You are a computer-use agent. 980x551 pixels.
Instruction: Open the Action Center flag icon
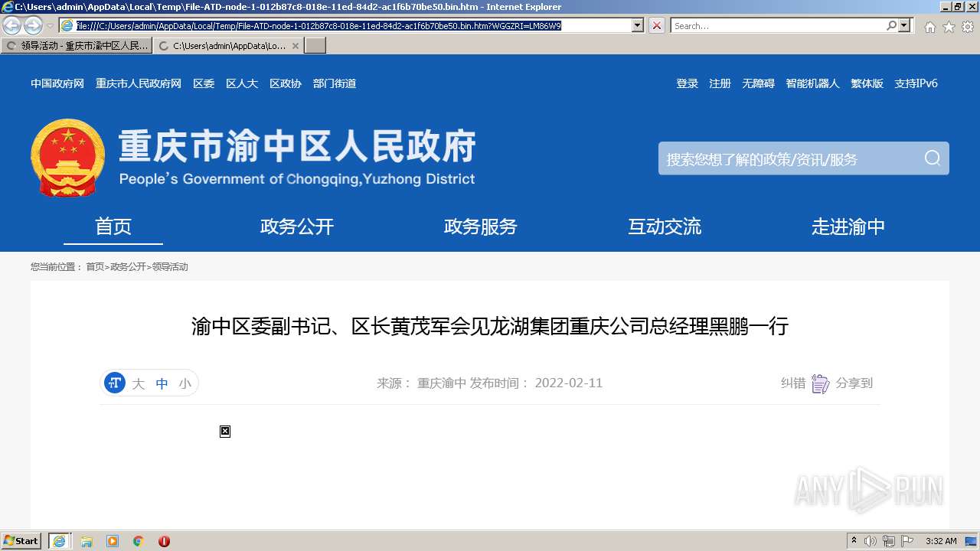907,541
